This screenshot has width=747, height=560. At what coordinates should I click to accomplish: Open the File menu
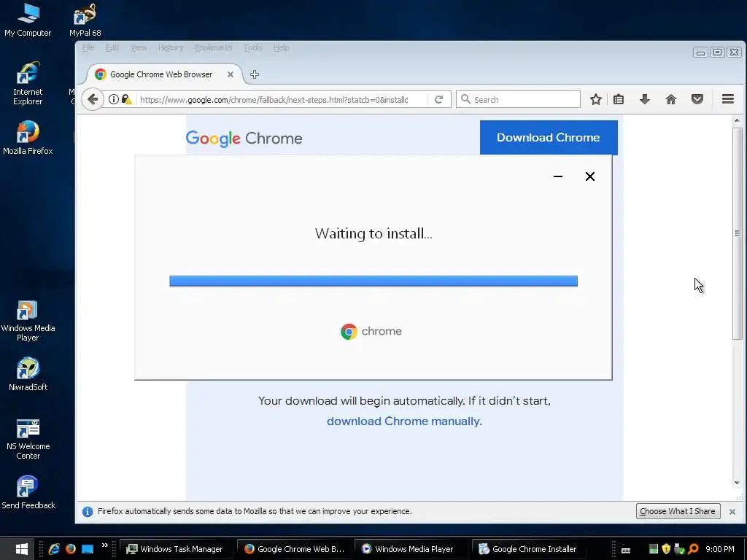pos(88,47)
